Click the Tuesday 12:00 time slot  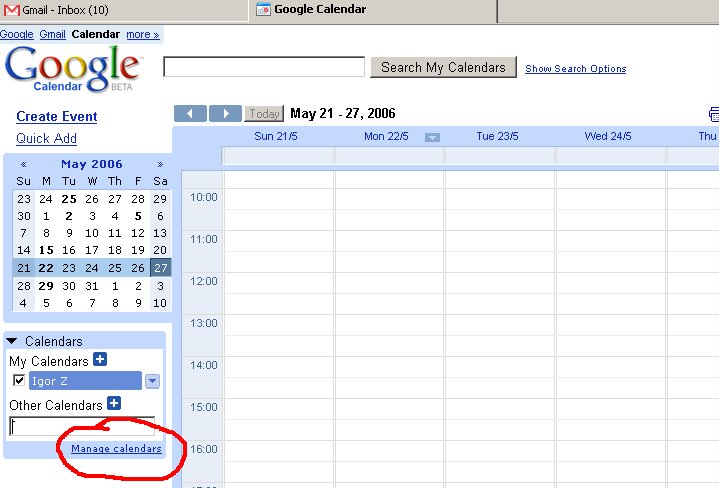(500, 283)
